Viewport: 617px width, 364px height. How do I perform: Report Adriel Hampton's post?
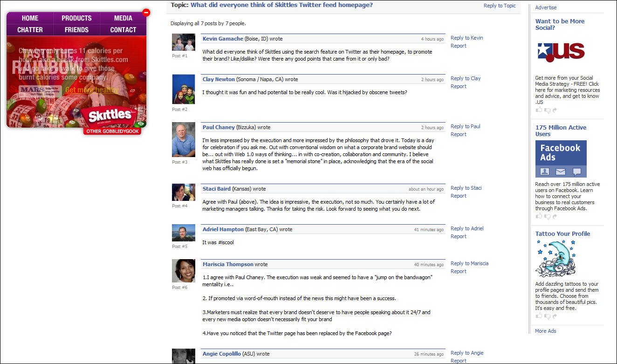pyautogui.click(x=459, y=236)
